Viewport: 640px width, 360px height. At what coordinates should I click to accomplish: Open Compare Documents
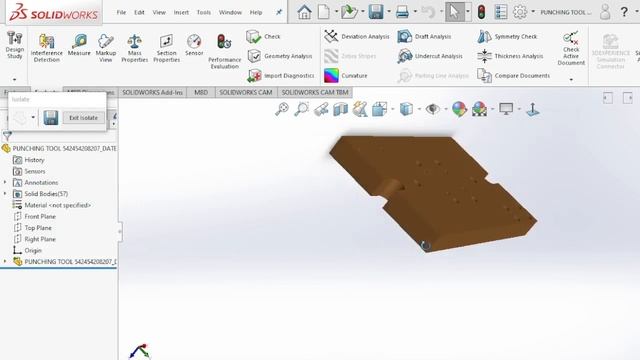pyautogui.click(x=513, y=76)
